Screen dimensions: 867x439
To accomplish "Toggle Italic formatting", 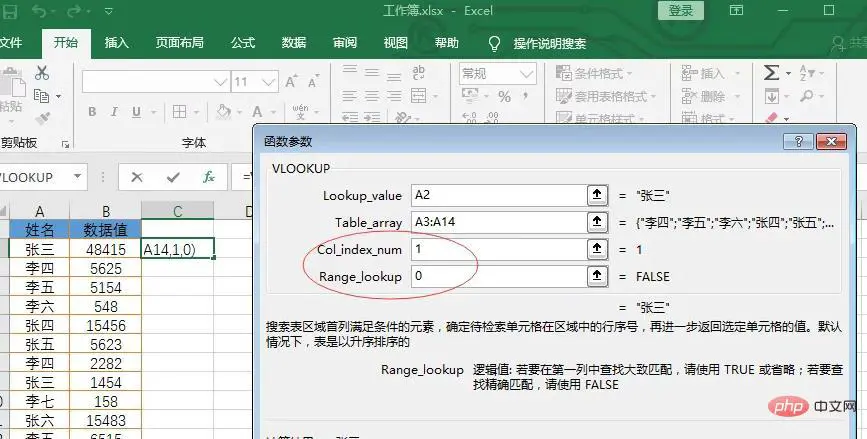I will 114,112.
